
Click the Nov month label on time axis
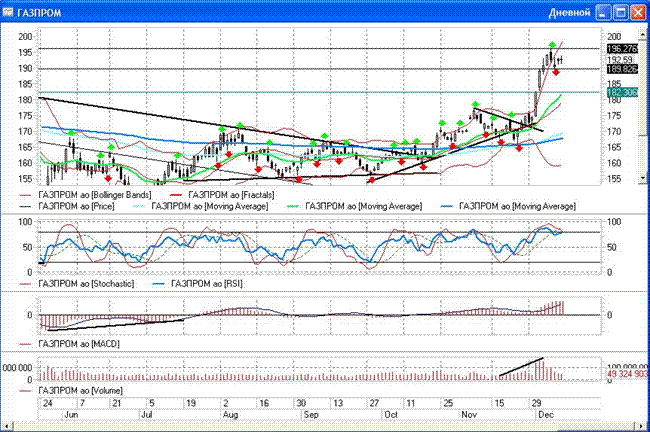coord(469,415)
